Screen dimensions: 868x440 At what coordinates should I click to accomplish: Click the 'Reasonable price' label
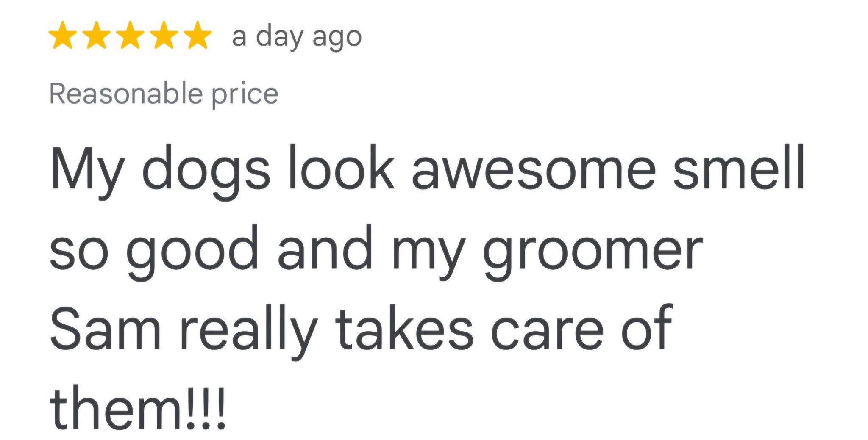click(164, 94)
